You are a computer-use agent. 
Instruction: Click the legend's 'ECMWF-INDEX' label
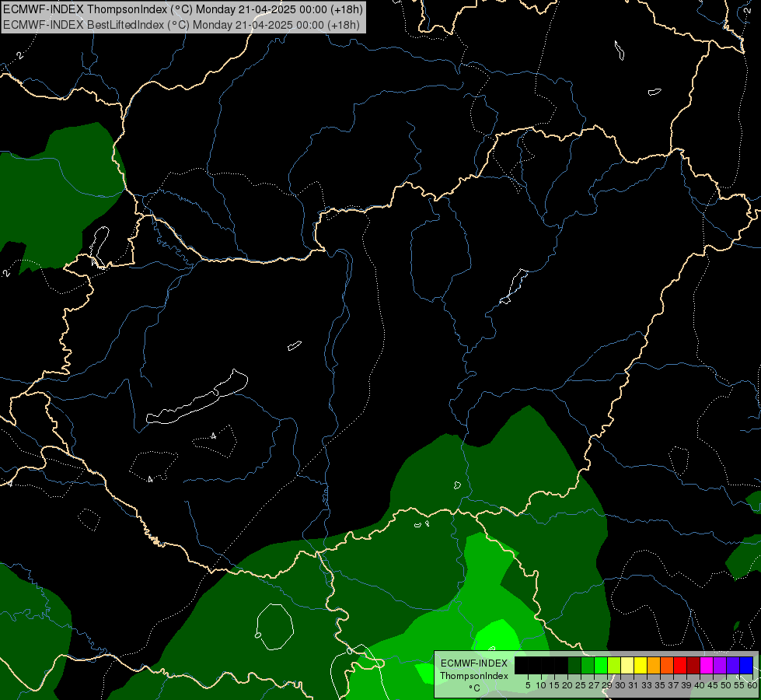[474, 663]
